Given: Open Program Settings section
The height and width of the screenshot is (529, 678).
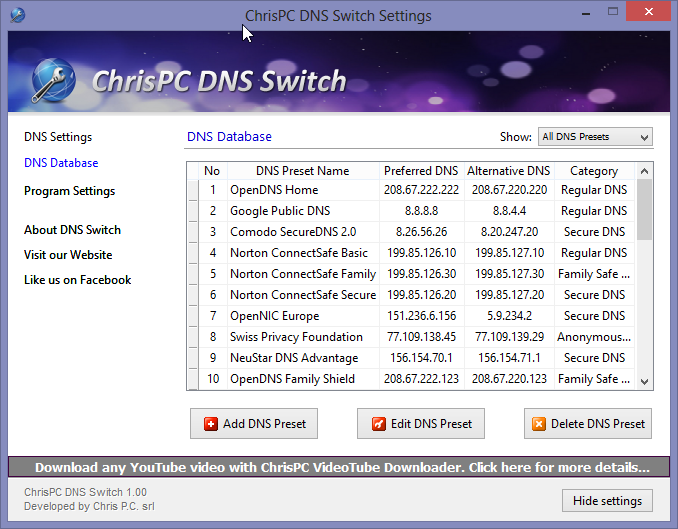Looking at the screenshot, I should [x=70, y=191].
